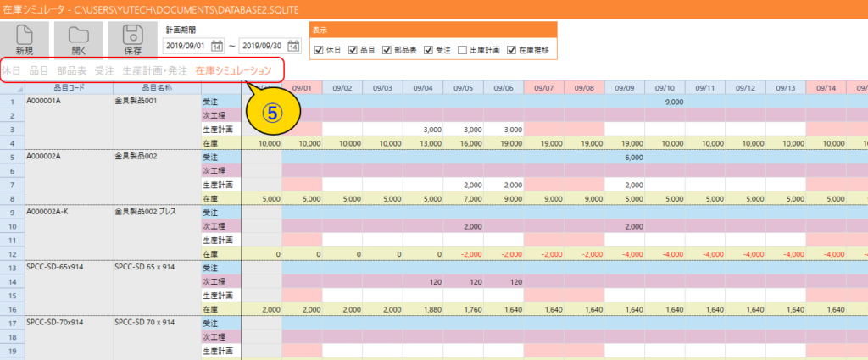
Task: Toggle the 部品表 checkbox
Action: 387,50
